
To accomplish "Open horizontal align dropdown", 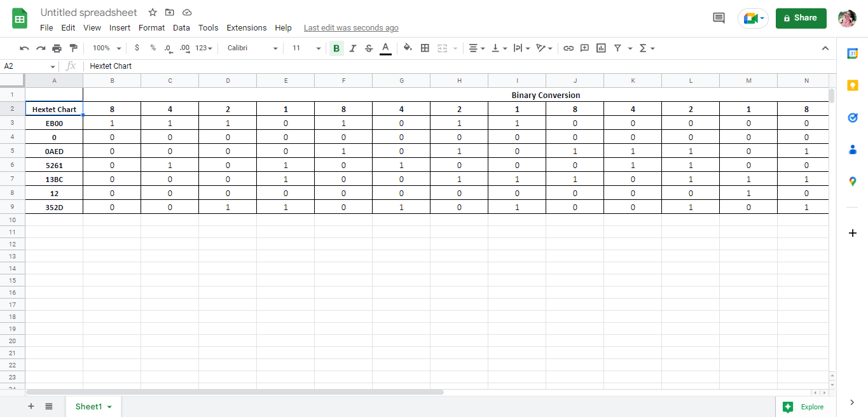I will (x=476, y=48).
